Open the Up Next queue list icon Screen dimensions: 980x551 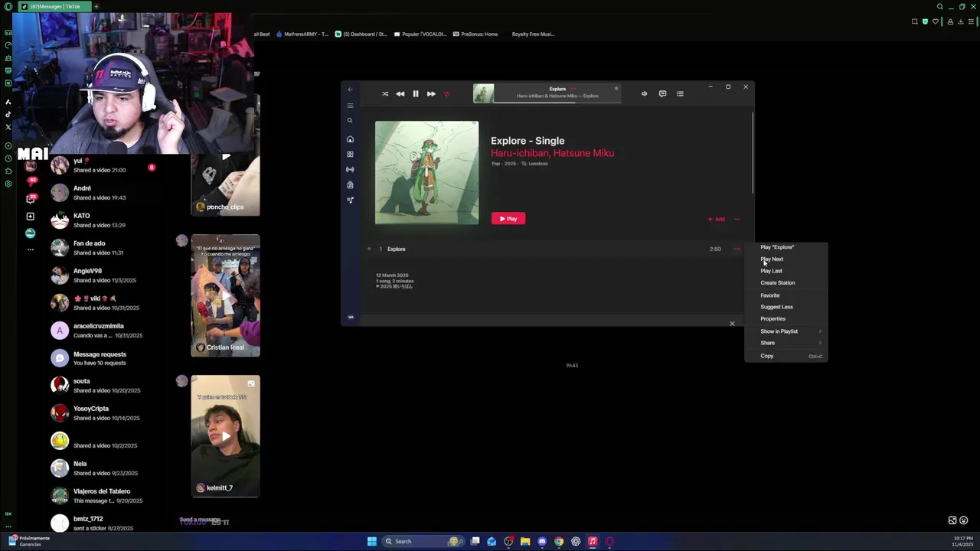pyautogui.click(x=680, y=94)
